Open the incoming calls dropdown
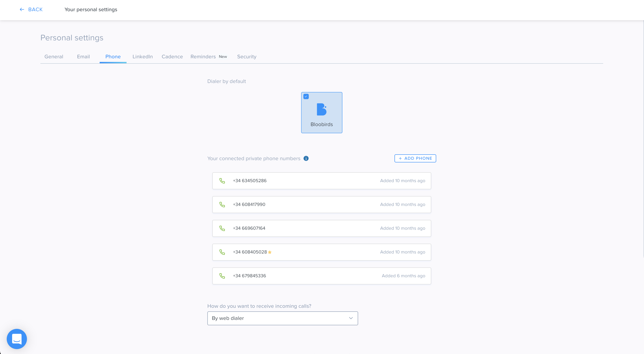Screen dimensions: 644x354 tap(283, 318)
